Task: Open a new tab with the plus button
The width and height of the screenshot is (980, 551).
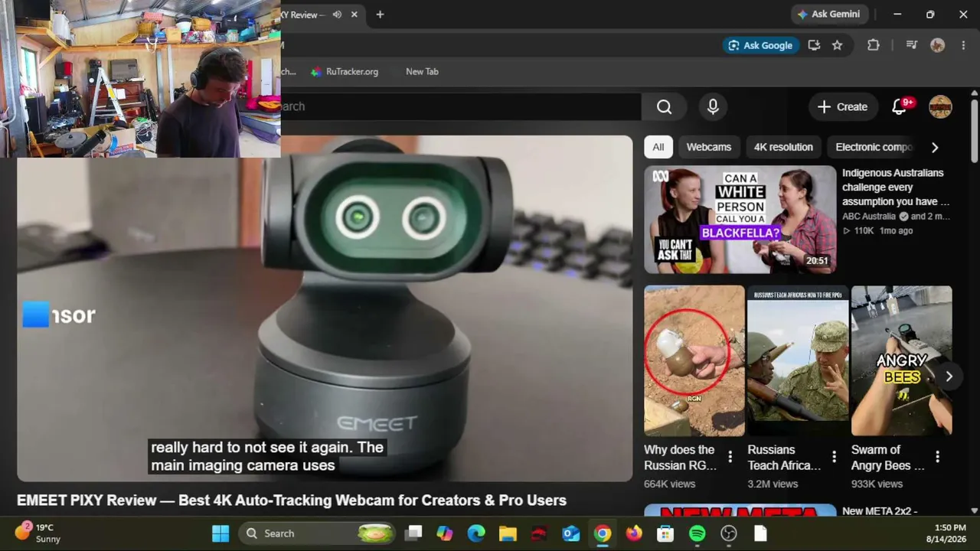Action: (x=380, y=15)
